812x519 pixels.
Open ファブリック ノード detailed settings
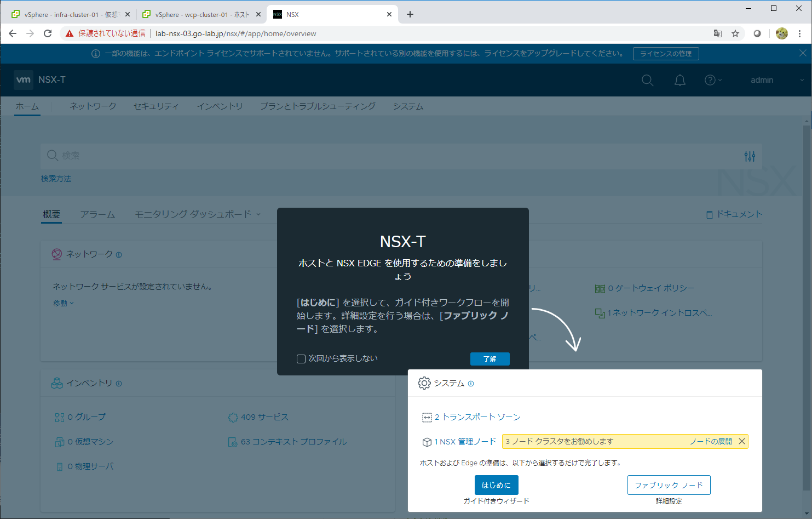click(669, 485)
